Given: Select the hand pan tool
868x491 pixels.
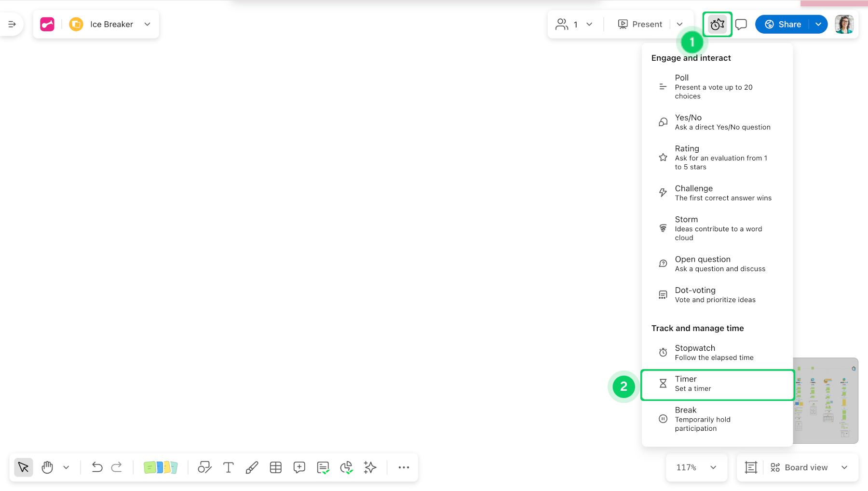Looking at the screenshot, I should 47,467.
